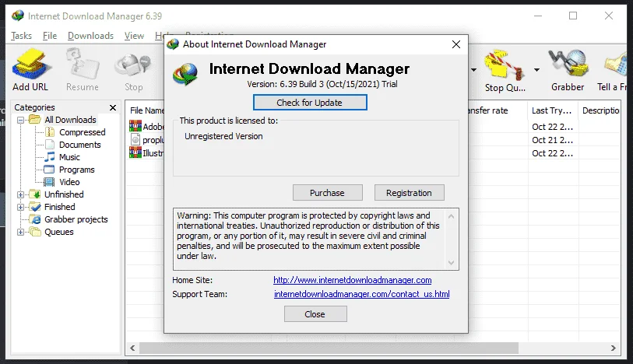This screenshot has height=364, width=633.
Task: Select the Unfinished category
Action: click(x=64, y=194)
